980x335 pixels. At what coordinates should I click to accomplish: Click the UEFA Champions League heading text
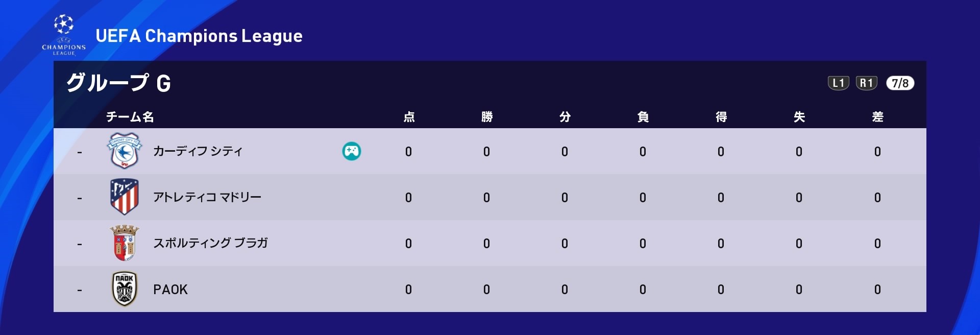pyautogui.click(x=199, y=36)
